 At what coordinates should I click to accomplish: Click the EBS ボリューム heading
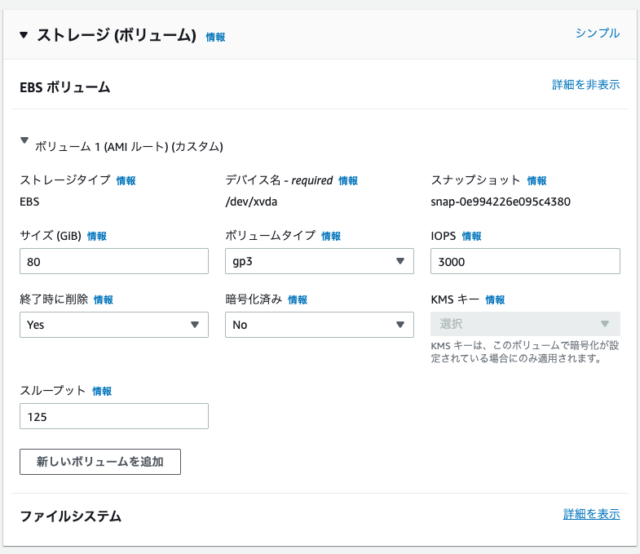click(x=65, y=87)
